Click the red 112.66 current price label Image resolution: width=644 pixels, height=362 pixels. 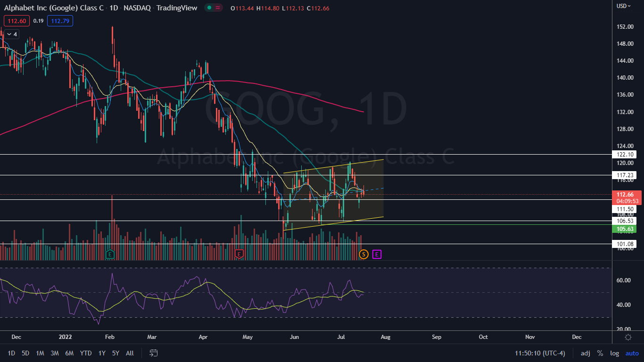click(627, 194)
